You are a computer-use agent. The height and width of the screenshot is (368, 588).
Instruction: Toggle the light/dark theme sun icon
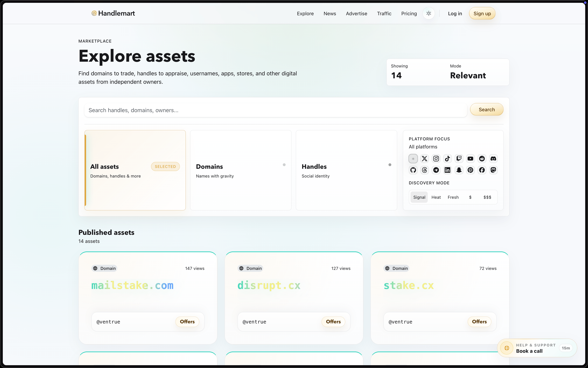point(429,13)
